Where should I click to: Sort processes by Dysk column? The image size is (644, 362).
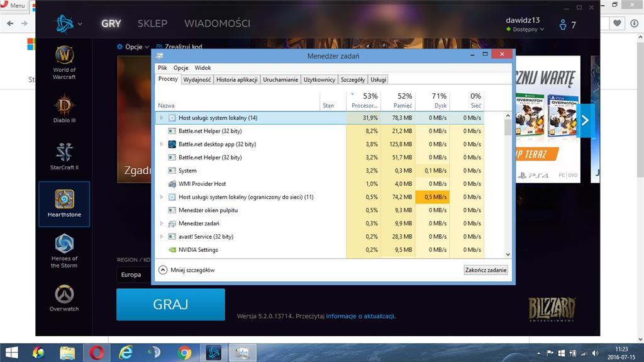[x=433, y=101]
